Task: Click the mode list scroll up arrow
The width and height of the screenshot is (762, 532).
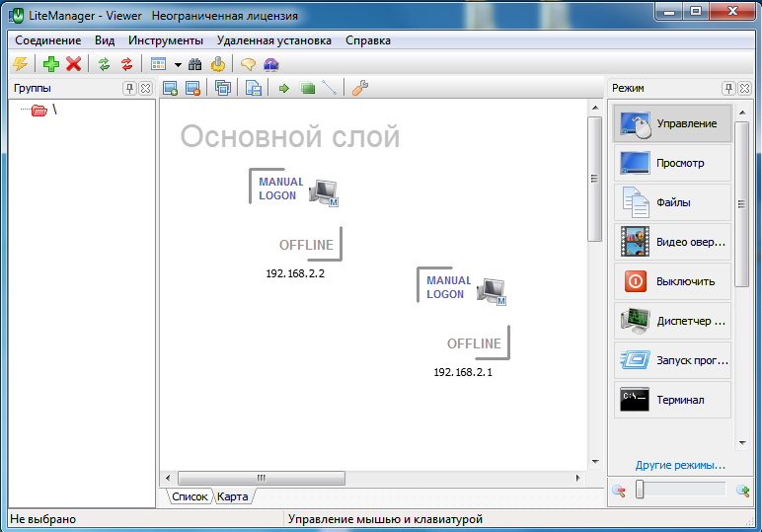Action: [742, 113]
